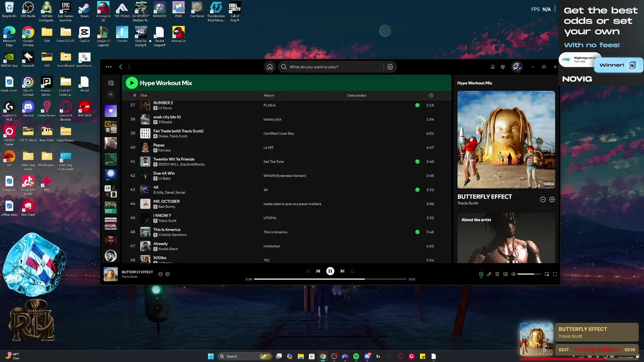Open Spotify from the taskbar

tap(356, 356)
